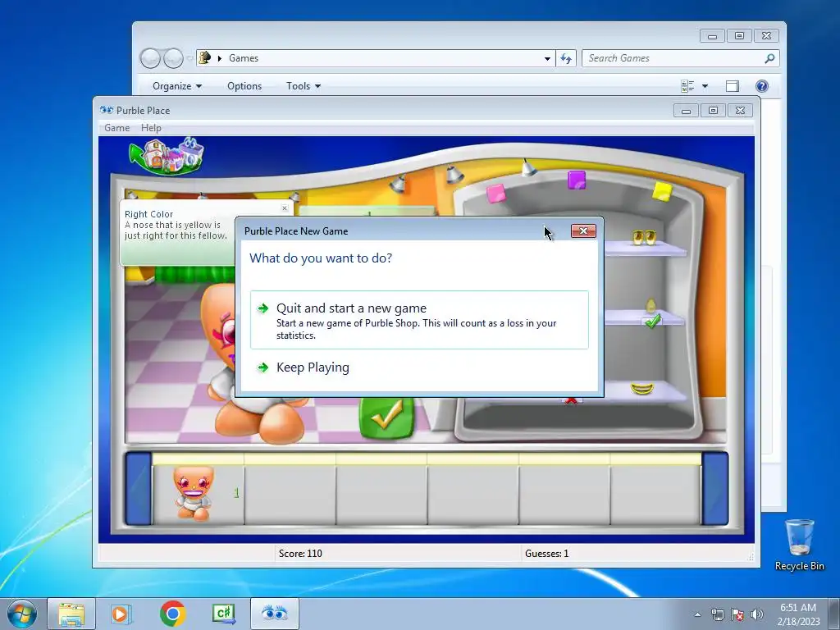Open Help icon in the Games window
840x630 pixels.
pyautogui.click(x=762, y=86)
